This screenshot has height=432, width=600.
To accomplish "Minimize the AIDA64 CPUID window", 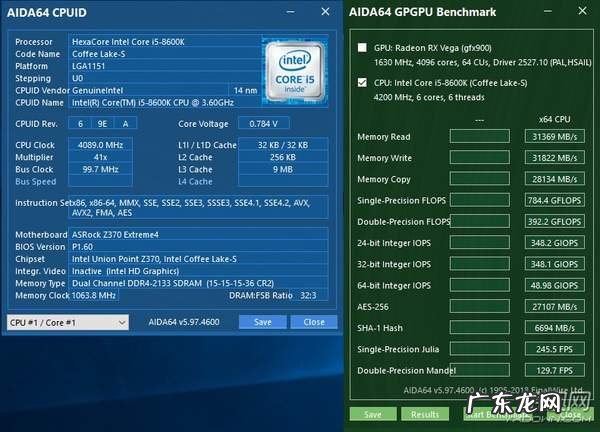I will tap(290, 12).
